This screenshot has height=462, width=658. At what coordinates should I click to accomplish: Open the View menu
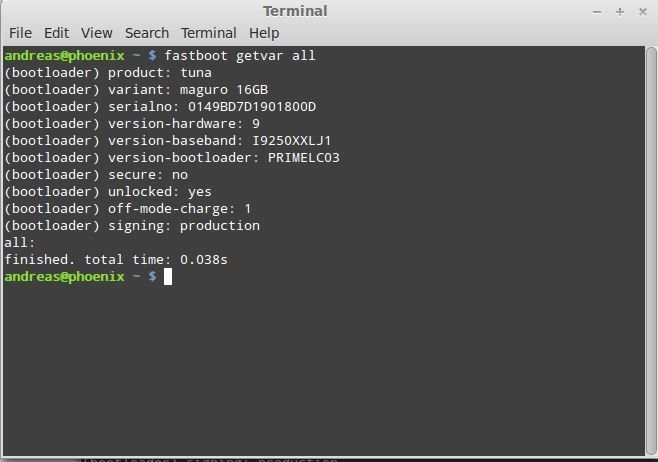coord(97,33)
